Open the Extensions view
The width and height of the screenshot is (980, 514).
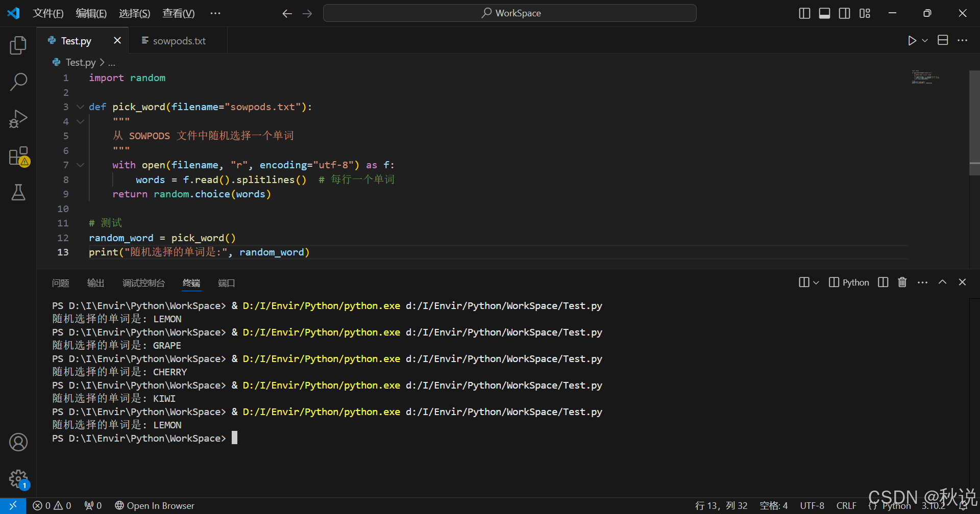click(x=18, y=156)
